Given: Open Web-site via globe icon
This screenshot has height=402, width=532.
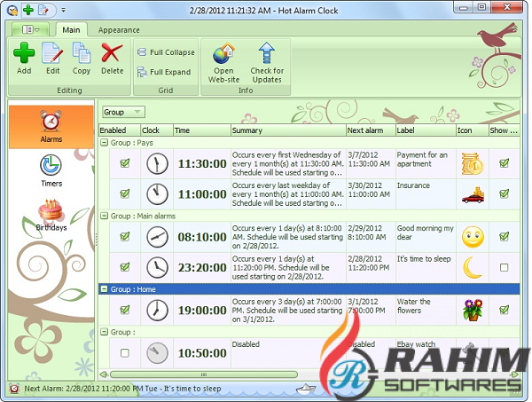Looking at the screenshot, I should pyautogui.click(x=223, y=55).
